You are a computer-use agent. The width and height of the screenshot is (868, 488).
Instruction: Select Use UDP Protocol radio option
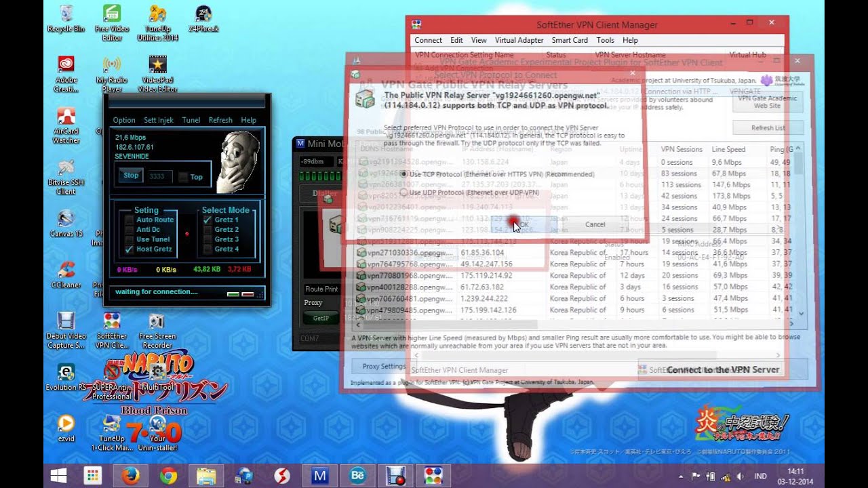[x=404, y=193]
